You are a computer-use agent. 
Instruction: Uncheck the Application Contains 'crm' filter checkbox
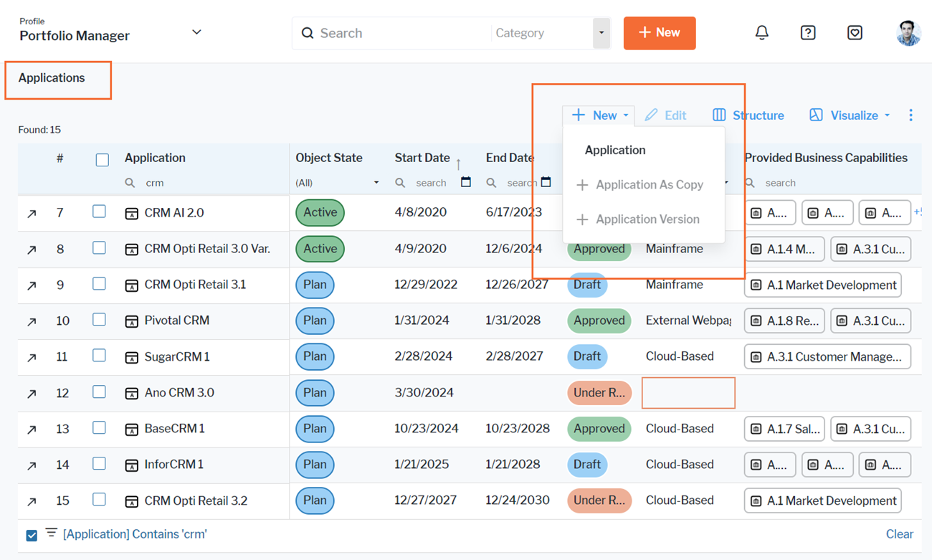(x=32, y=535)
